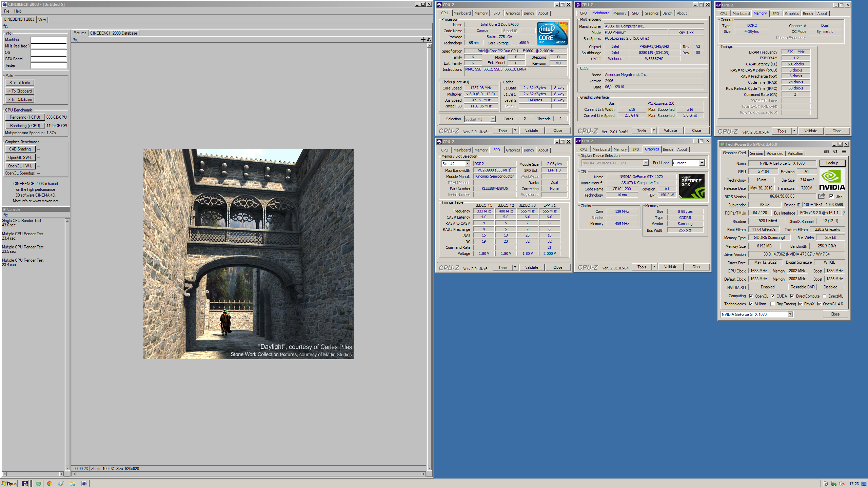Toggle the Ray Tracing checkbox
The image size is (868, 488).
772,304
